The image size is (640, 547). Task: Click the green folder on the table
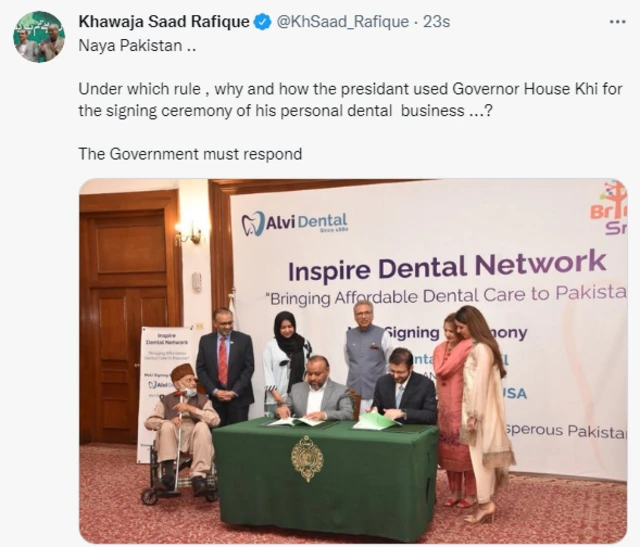(375, 421)
